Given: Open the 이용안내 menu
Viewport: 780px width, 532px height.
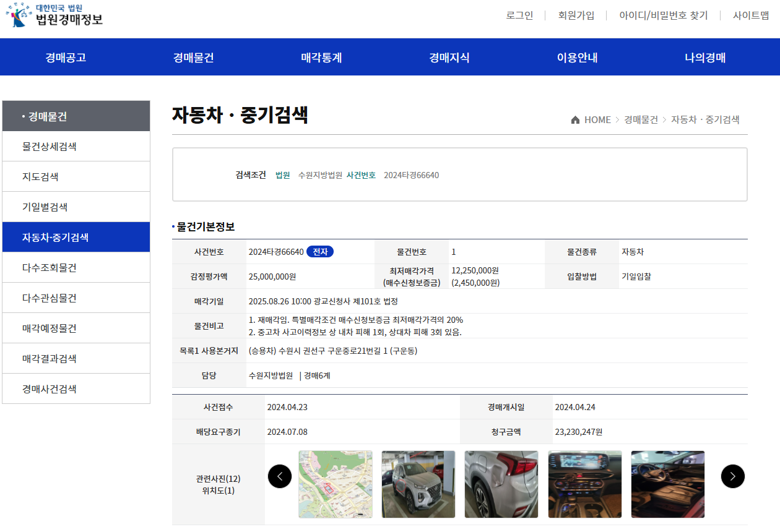Looking at the screenshot, I should pos(576,56).
